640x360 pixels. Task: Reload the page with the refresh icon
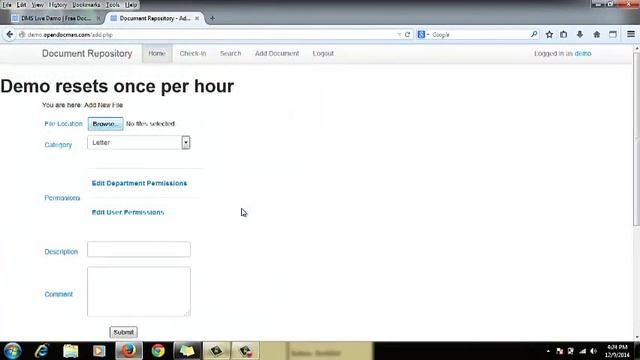coord(407,35)
